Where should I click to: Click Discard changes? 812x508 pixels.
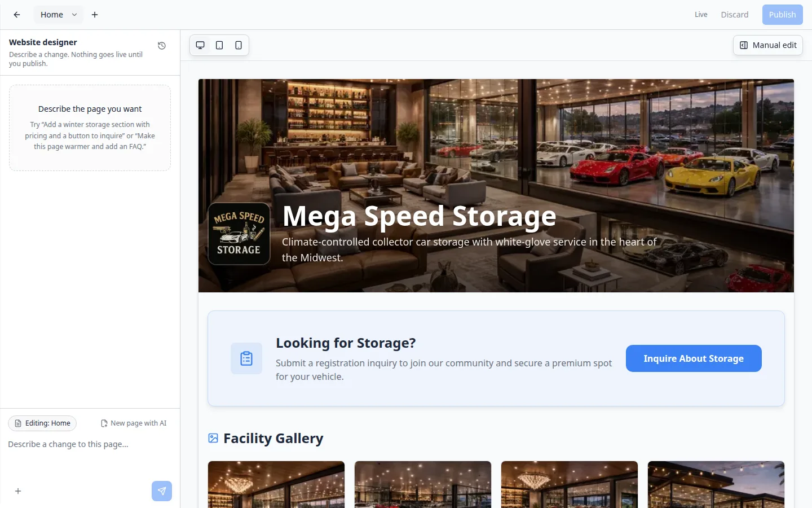tap(735, 15)
